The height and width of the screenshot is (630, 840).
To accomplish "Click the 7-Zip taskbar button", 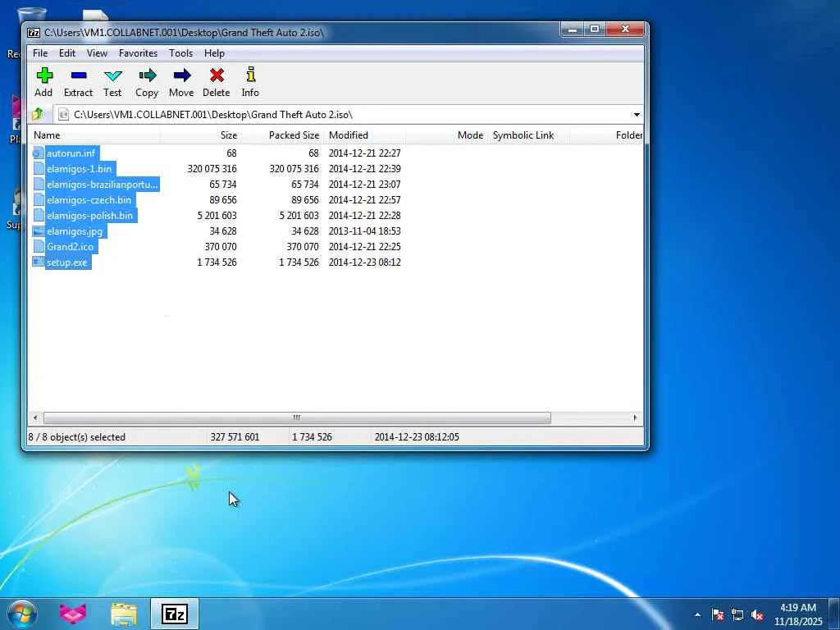I will point(175,614).
